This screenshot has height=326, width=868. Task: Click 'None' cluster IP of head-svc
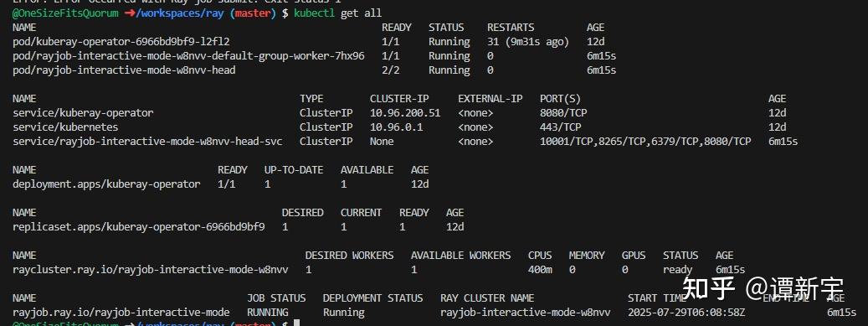click(x=382, y=142)
